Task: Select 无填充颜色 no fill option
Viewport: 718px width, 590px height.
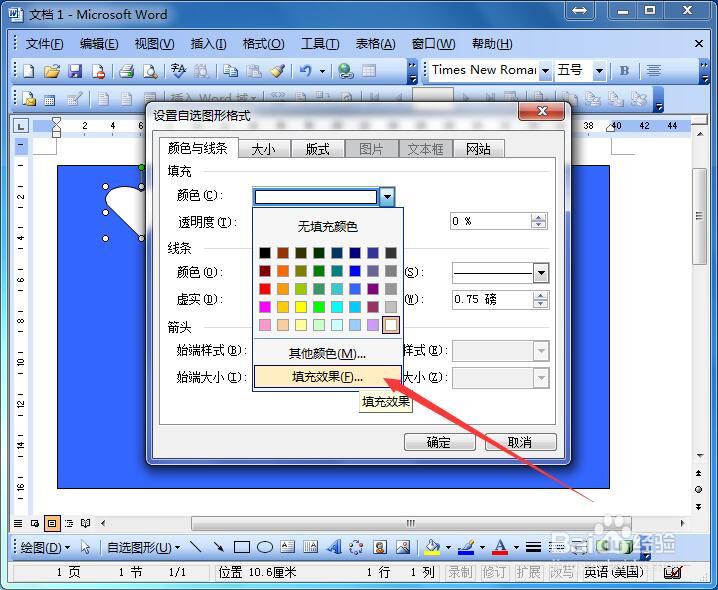Action: tap(327, 226)
